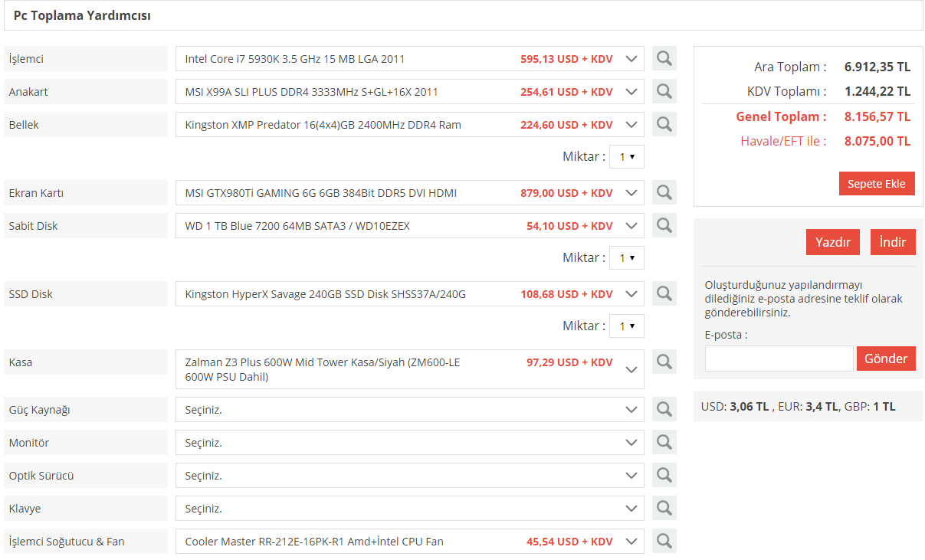Click the search icon beside İşlemci row
925x560 pixels.
tap(664, 58)
